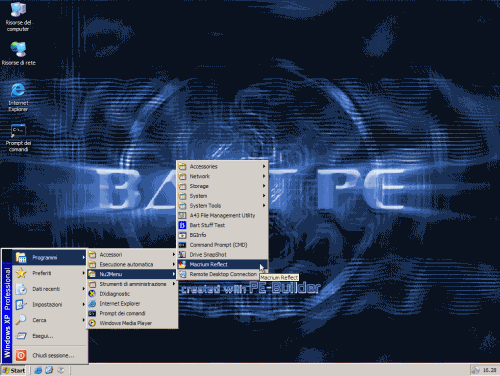Expand the Accessori submenu arrow
Screen dimensions: 500x376
[x=174, y=255]
